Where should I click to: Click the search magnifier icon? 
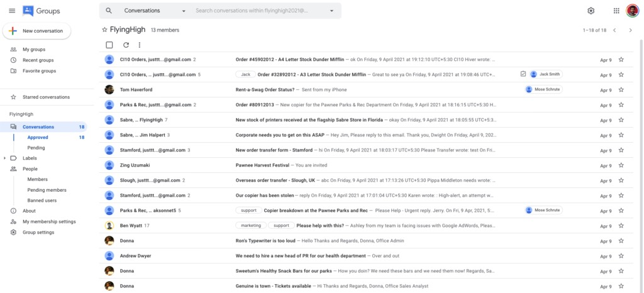(x=109, y=11)
